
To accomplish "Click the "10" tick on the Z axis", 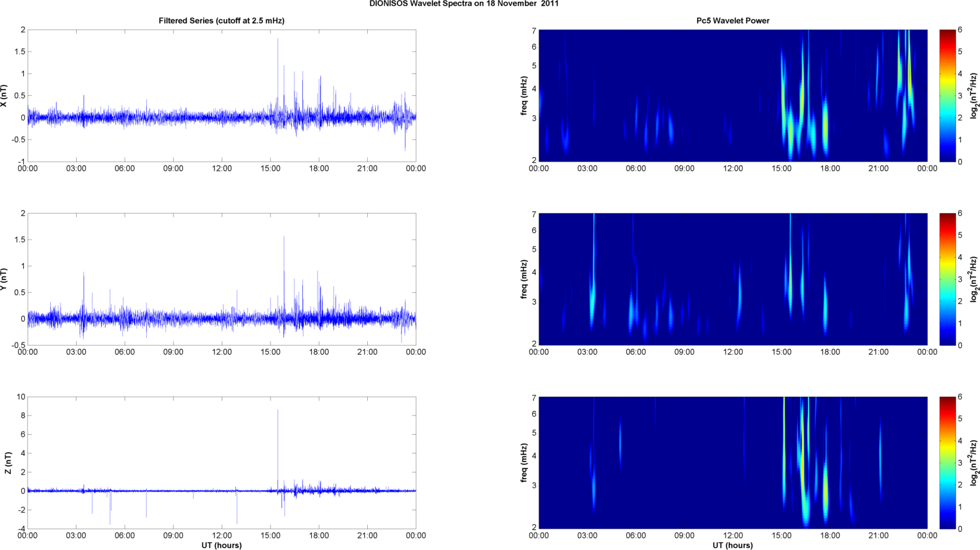I will click(21, 397).
